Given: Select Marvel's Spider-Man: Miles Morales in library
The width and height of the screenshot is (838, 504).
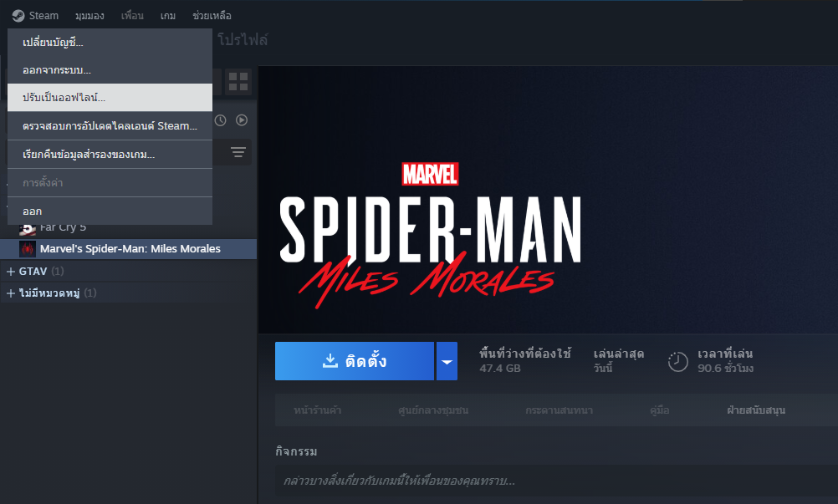Looking at the screenshot, I should pos(130,249).
